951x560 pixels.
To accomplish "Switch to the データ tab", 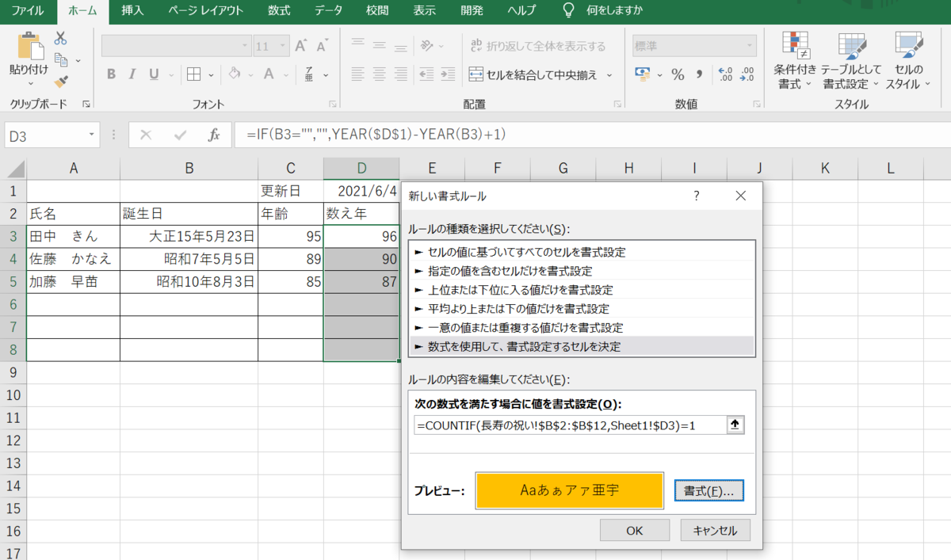I will pos(329,10).
